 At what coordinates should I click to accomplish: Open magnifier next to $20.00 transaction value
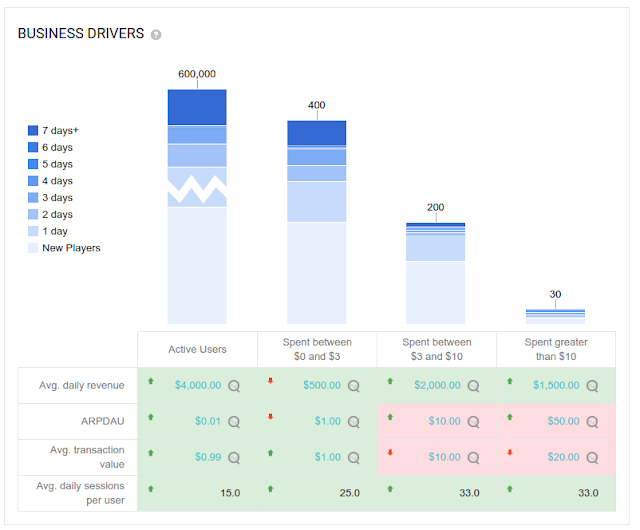[592, 458]
